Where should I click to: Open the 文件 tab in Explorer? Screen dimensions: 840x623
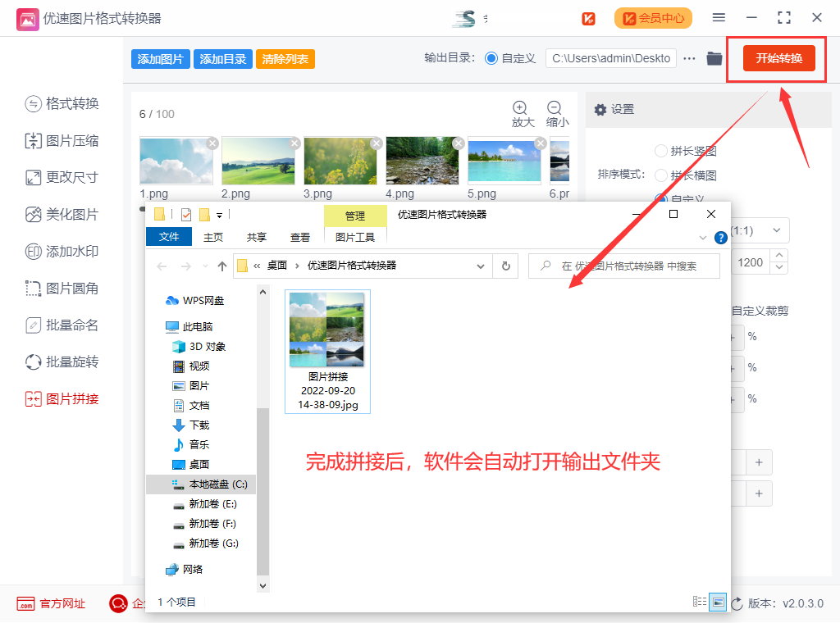pos(169,237)
